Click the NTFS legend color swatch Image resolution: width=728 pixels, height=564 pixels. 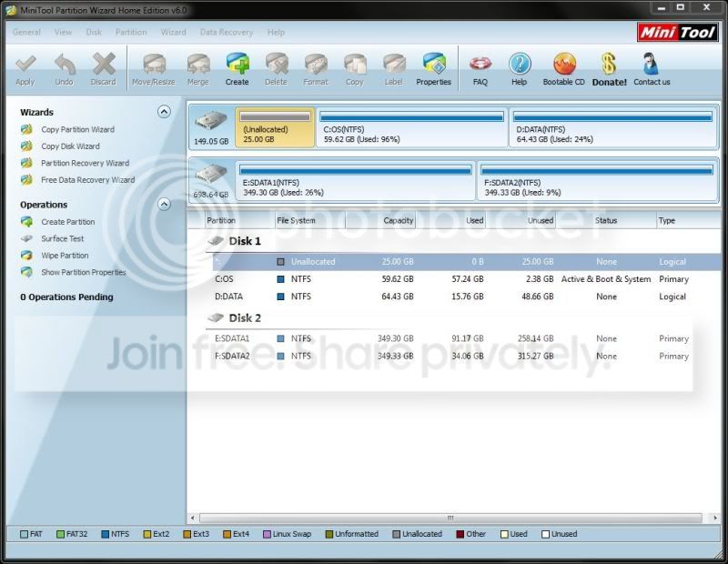coord(105,534)
